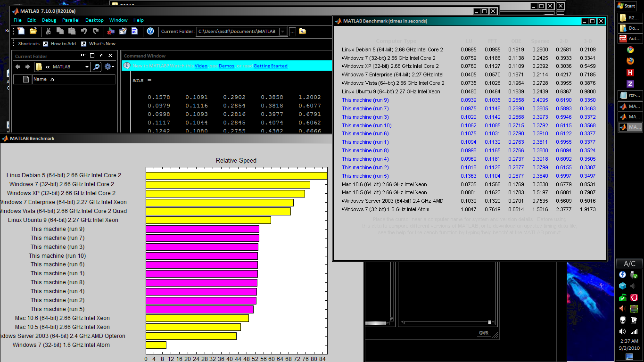Click the Getting Started link
This screenshot has height=362, width=644.
[271, 66]
